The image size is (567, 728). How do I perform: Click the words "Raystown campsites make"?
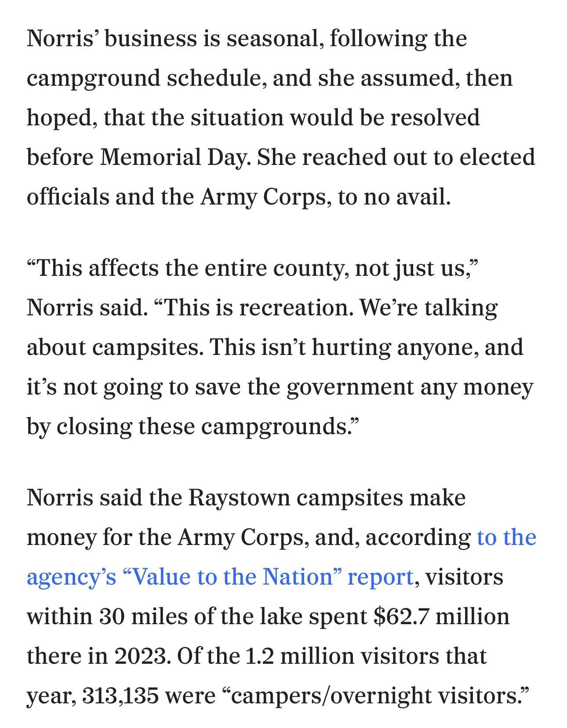coord(327,498)
